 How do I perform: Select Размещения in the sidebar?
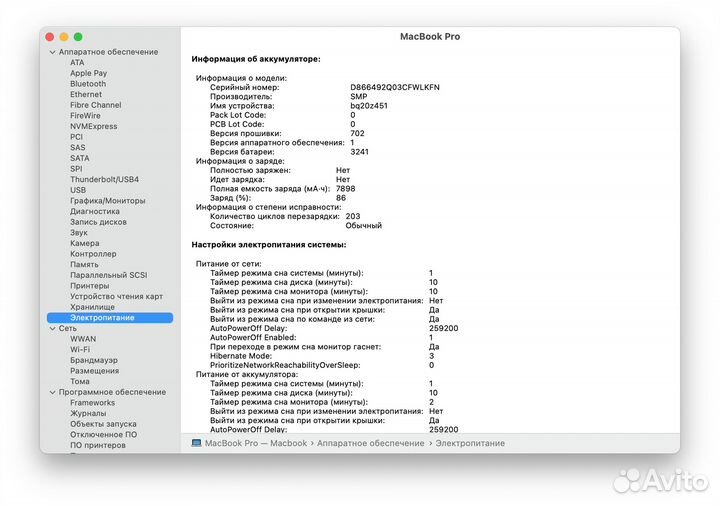[x=94, y=371]
